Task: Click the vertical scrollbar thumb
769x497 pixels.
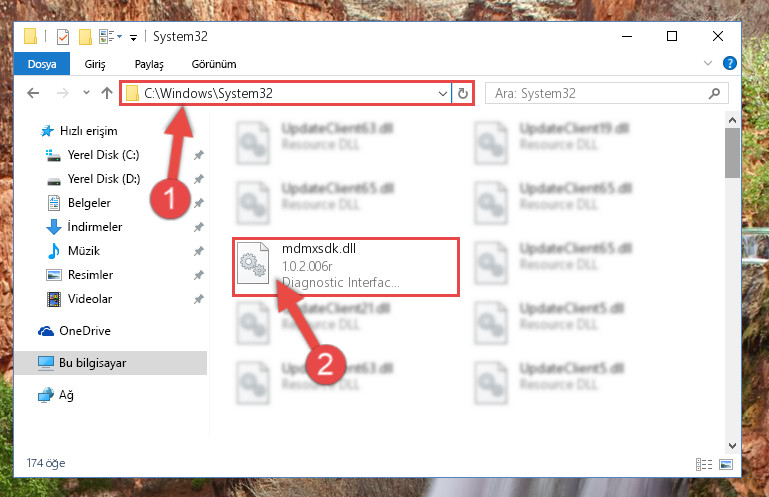Action: (732, 153)
